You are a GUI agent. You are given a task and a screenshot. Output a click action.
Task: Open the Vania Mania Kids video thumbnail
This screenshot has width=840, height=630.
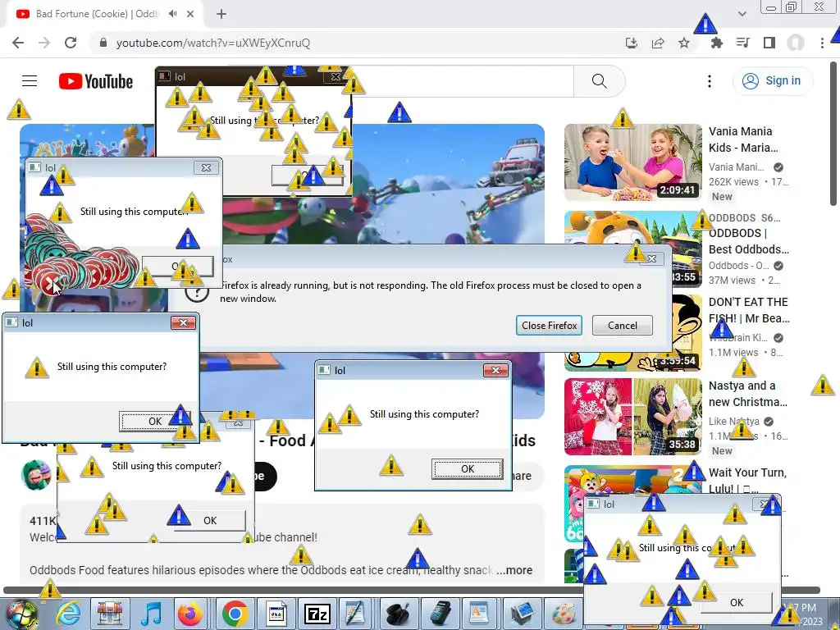pyautogui.click(x=633, y=162)
